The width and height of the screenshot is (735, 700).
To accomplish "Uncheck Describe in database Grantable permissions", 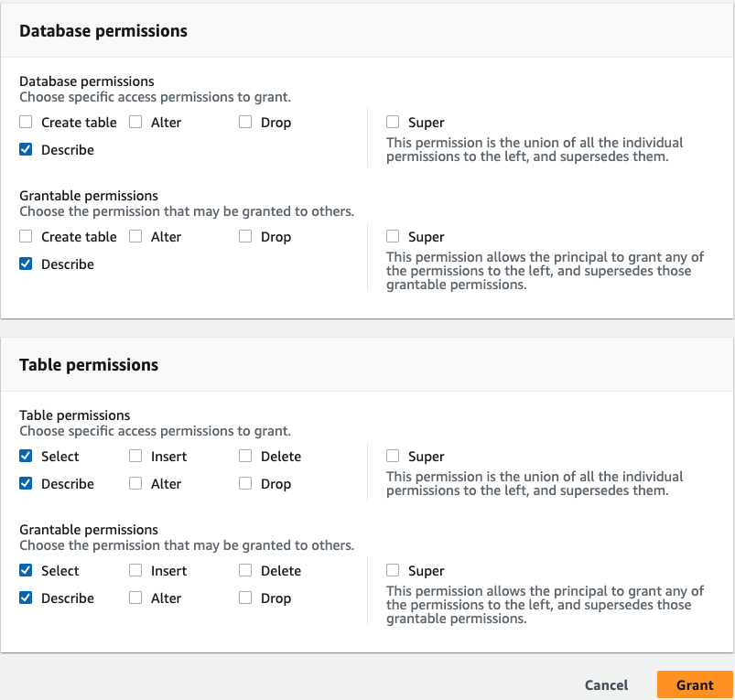I will tap(26, 264).
